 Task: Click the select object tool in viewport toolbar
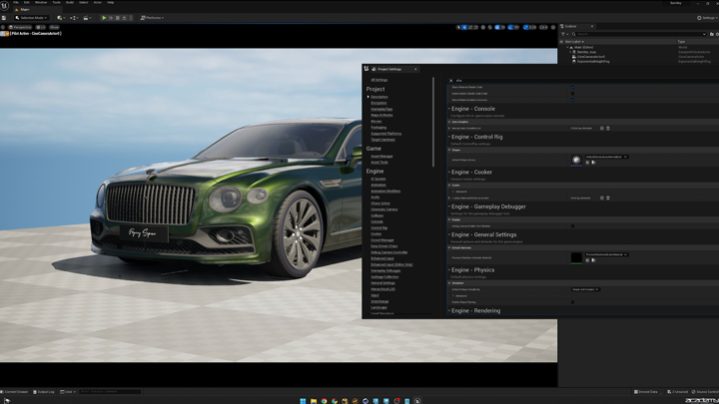tap(459, 28)
